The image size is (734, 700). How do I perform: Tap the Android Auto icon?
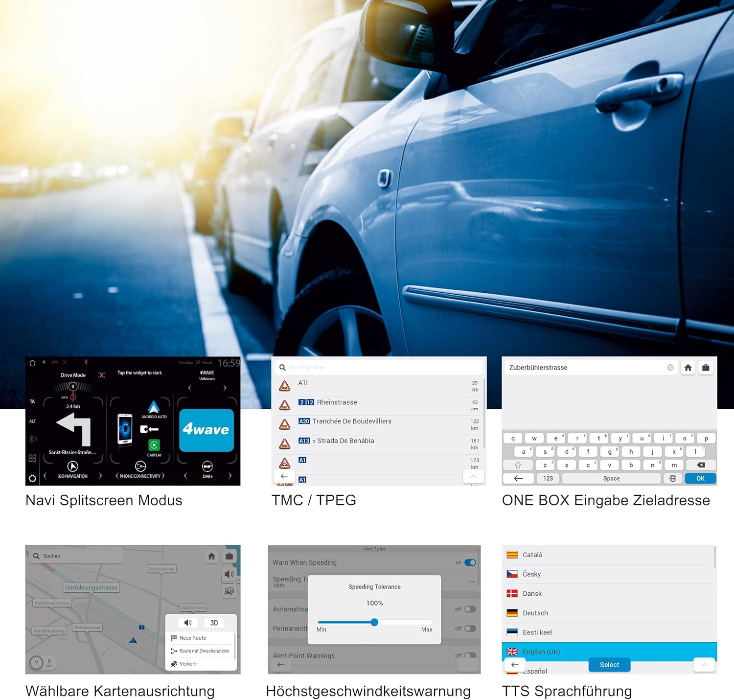[x=154, y=408]
